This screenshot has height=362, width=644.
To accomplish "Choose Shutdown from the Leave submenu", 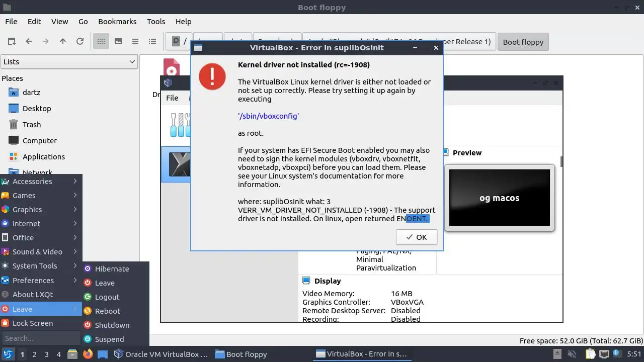I will [115, 325].
